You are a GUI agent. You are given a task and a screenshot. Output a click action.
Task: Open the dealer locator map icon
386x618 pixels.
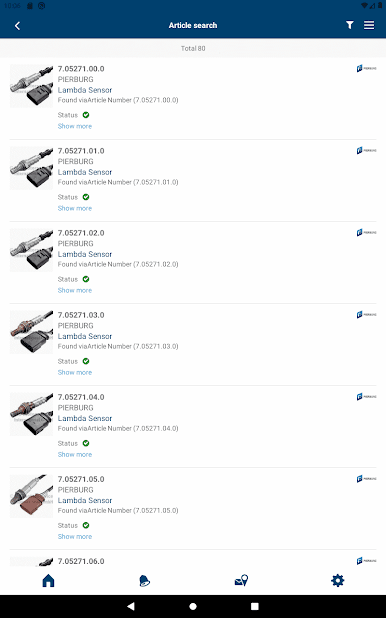pyautogui.click(x=241, y=580)
